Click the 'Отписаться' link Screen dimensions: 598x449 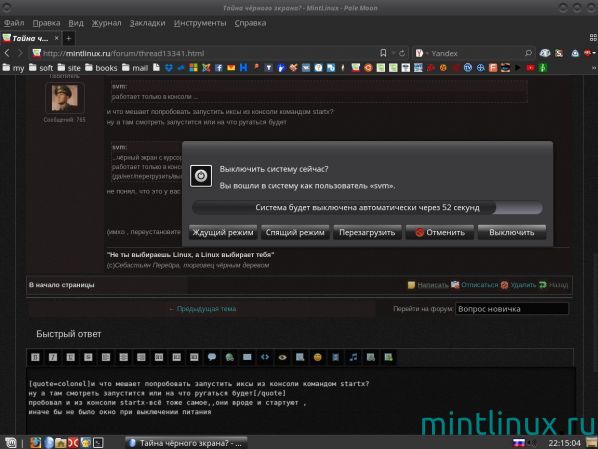tap(479, 285)
